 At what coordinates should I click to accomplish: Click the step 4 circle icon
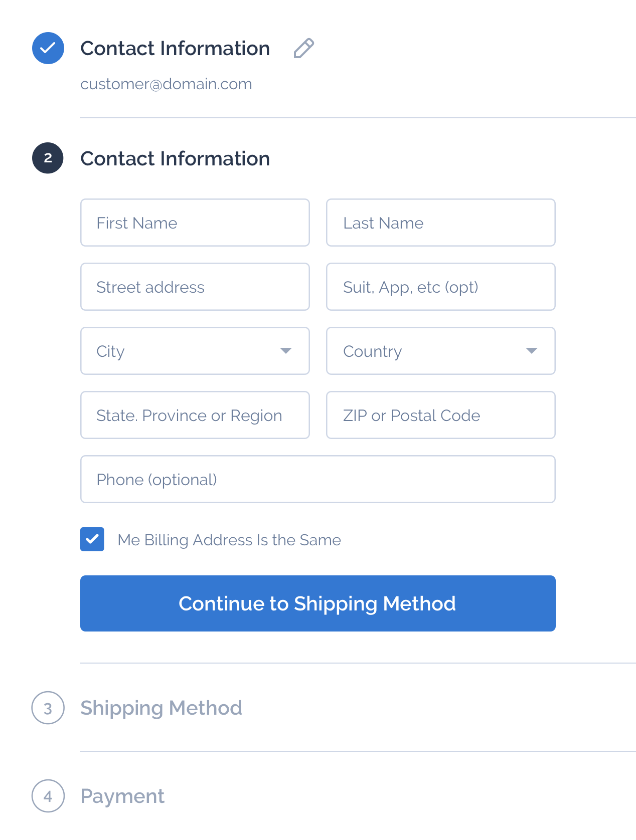point(48,796)
